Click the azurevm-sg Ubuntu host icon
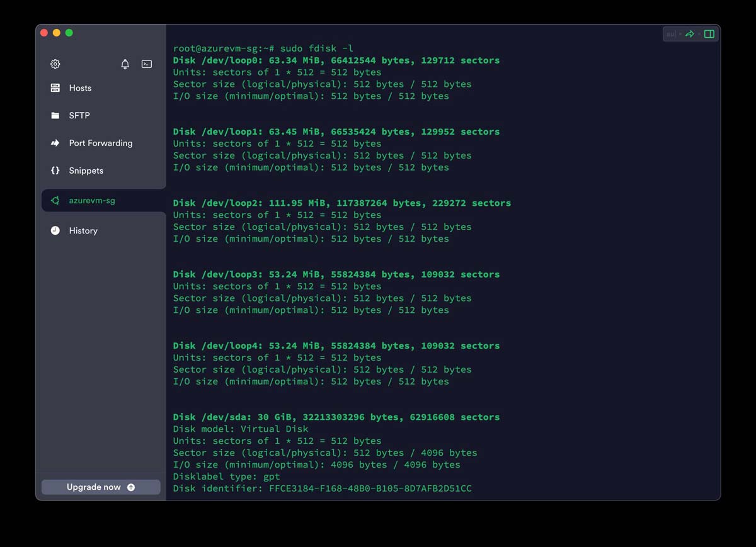Screen dimensions: 756x547 [55, 201]
